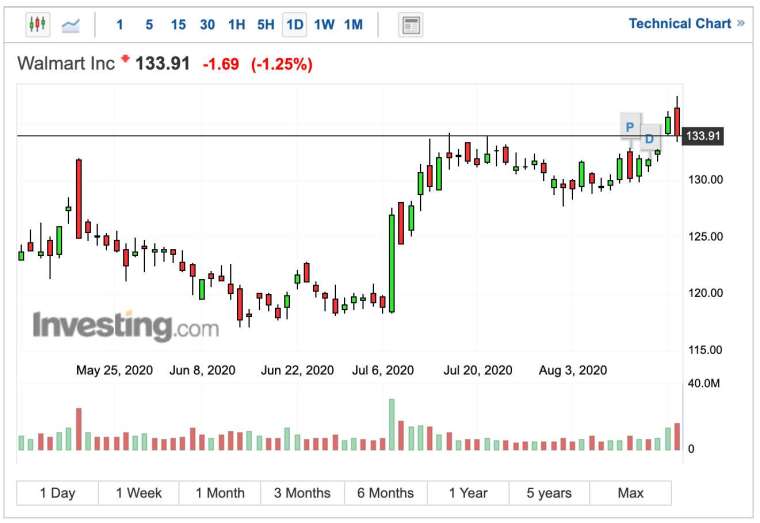Click the Jul 6, 2020 date label
760x523 pixels.
click(383, 370)
